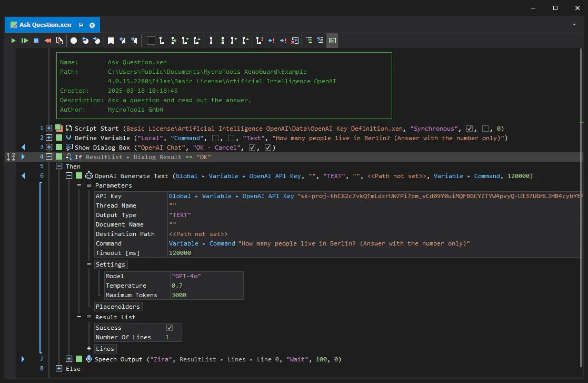Click the red rewind icon
The width and height of the screenshot is (588, 383).
(47, 41)
